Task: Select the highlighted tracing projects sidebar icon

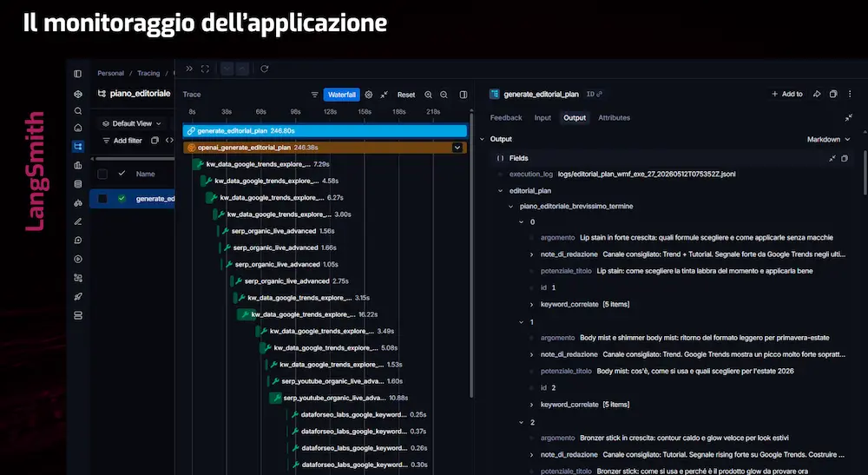Action: [x=78, y=147]
